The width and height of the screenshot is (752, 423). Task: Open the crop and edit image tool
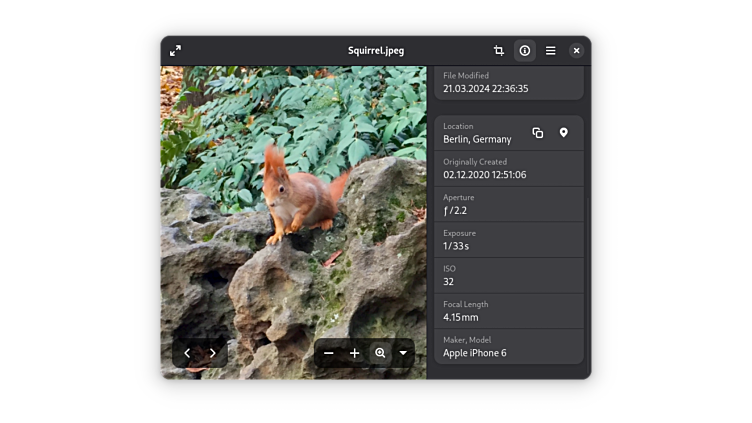(x=499, y=50)
